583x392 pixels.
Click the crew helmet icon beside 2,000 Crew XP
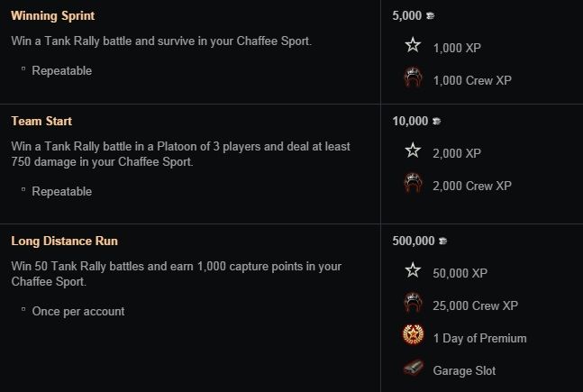[x=413, y=185]
